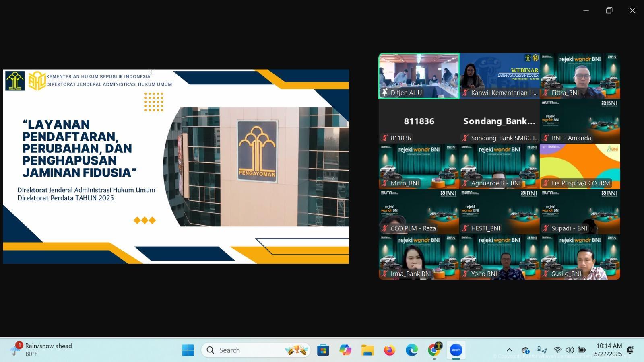
Task: Select the Ditjen AHU video thumbnail
Action: [419, 76]
